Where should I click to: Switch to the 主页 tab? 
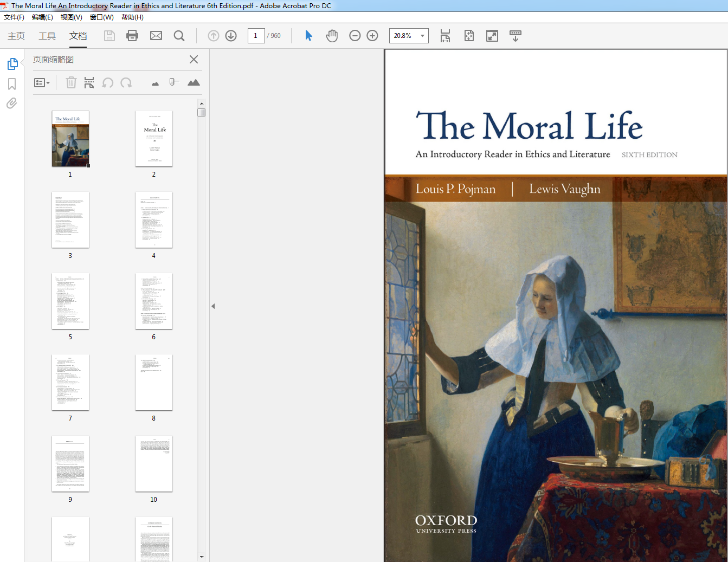click(x=16, y=36)
